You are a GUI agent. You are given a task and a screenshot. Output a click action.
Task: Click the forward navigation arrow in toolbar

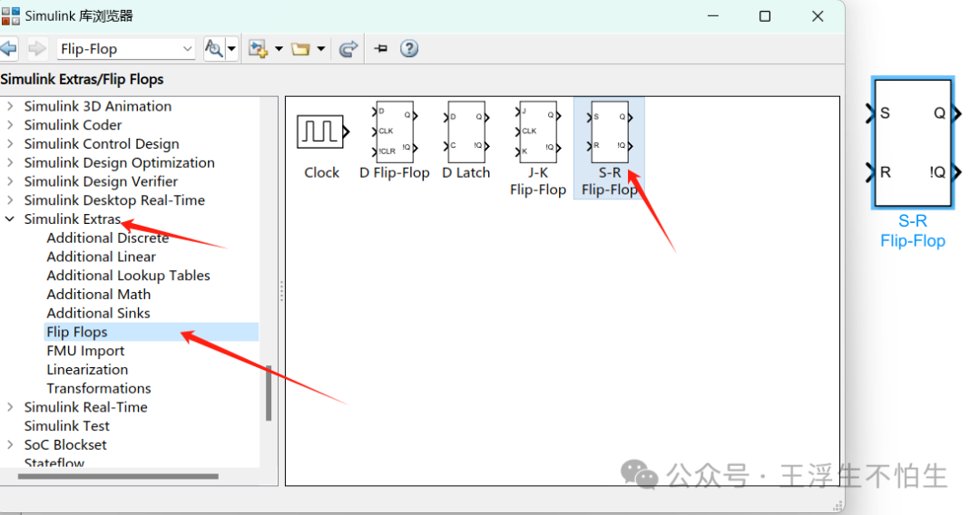pyautogui.click(x=37, y=49)
